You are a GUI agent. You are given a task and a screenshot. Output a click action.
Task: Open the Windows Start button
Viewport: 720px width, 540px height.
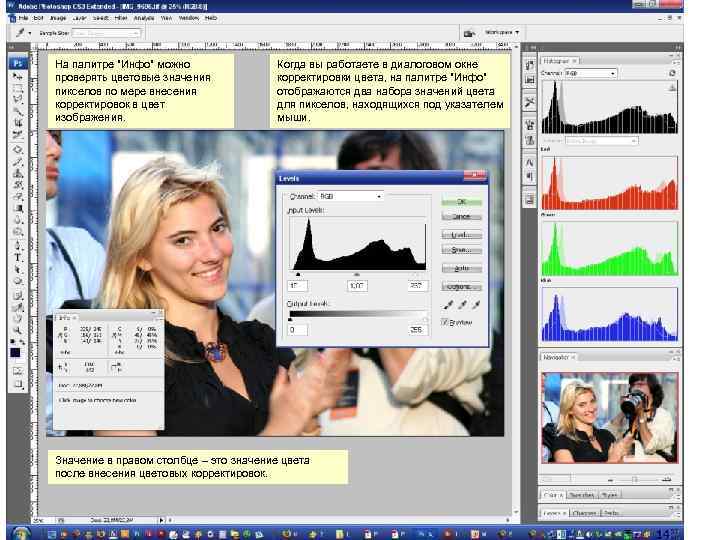(x=19, y=534)
